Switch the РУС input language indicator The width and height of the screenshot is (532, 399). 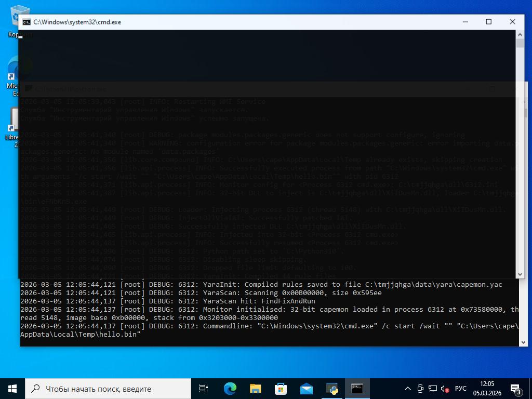(x=460, y=389)
